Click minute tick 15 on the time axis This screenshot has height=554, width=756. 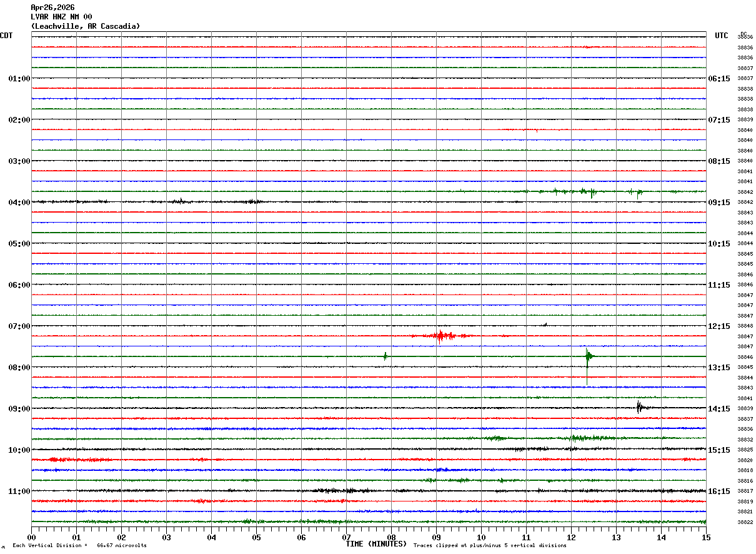(705, 537)
